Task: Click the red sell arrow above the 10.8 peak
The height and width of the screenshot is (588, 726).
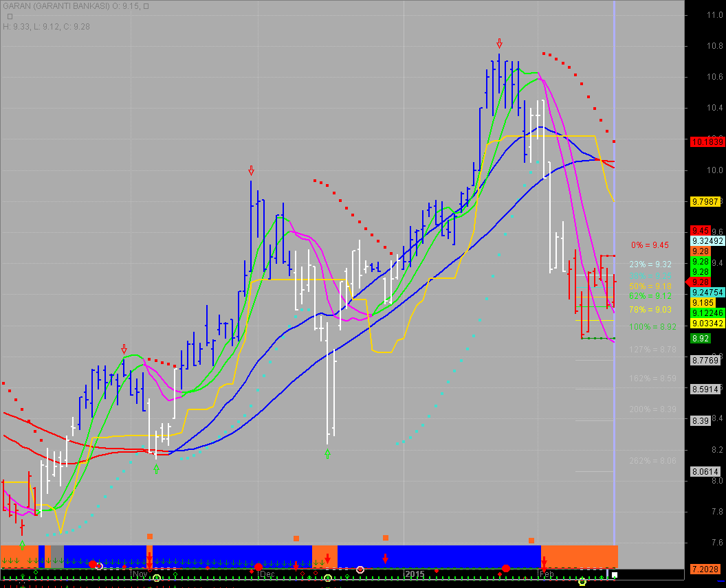Action: (499, 43)
